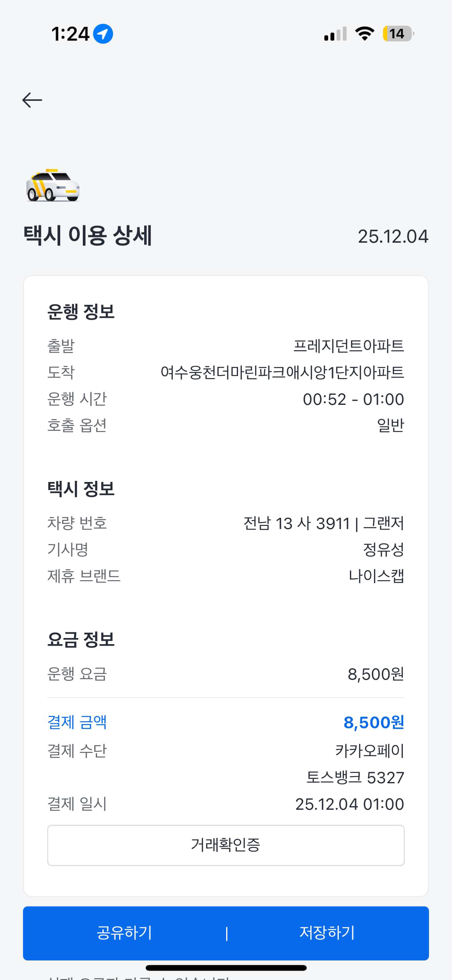Tap the 택시 이용 상세 title

pyautogui.click(x=88, y=235)
